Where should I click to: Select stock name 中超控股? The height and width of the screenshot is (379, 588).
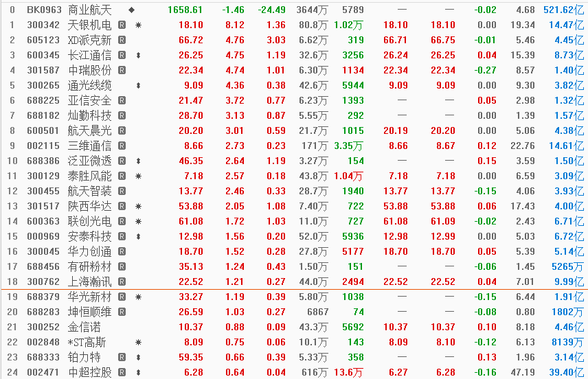coord(89,372)
